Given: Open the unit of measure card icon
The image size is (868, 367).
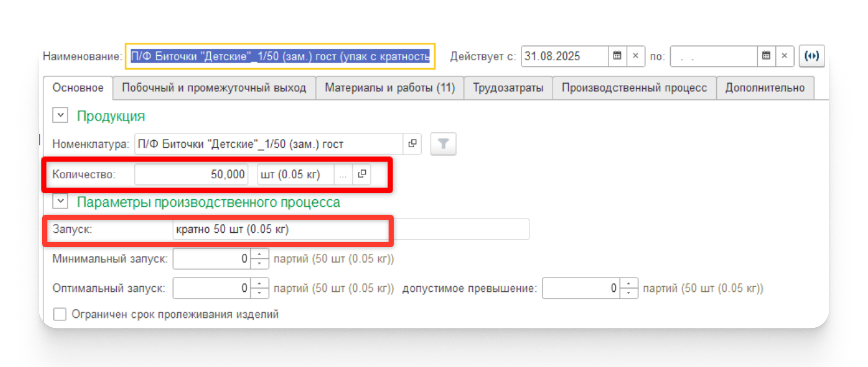Looking at the screenshot, I should tap(362, 174).
